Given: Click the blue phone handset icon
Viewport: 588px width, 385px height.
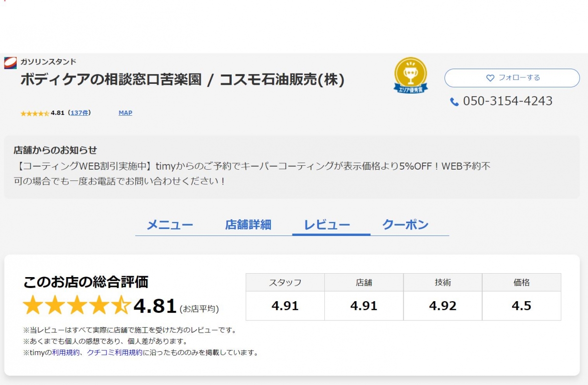Looking at the screenshot, I should (454, 102).
